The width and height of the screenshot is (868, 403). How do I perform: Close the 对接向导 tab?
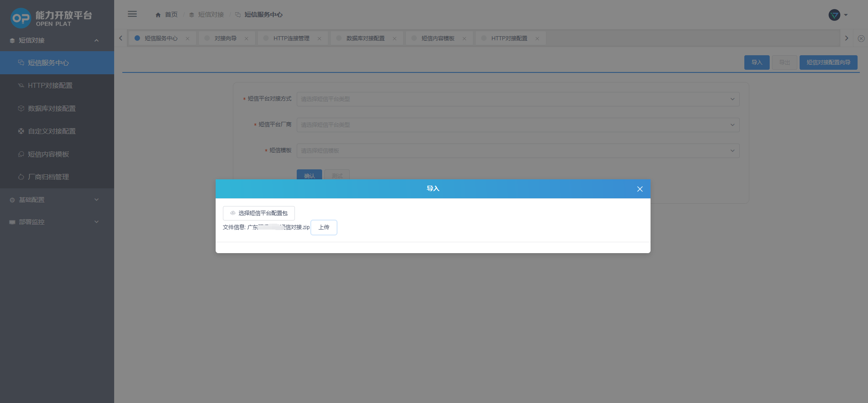click(246, 38)
